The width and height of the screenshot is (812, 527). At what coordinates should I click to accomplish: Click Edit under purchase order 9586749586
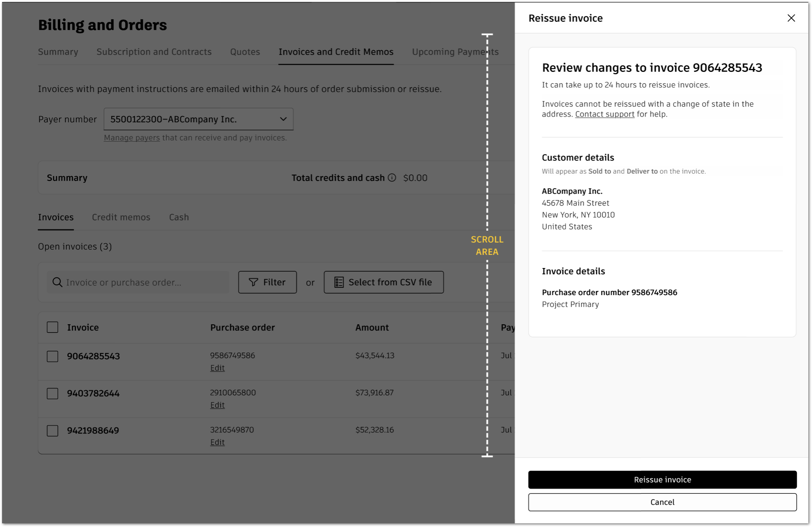(217, 368)
